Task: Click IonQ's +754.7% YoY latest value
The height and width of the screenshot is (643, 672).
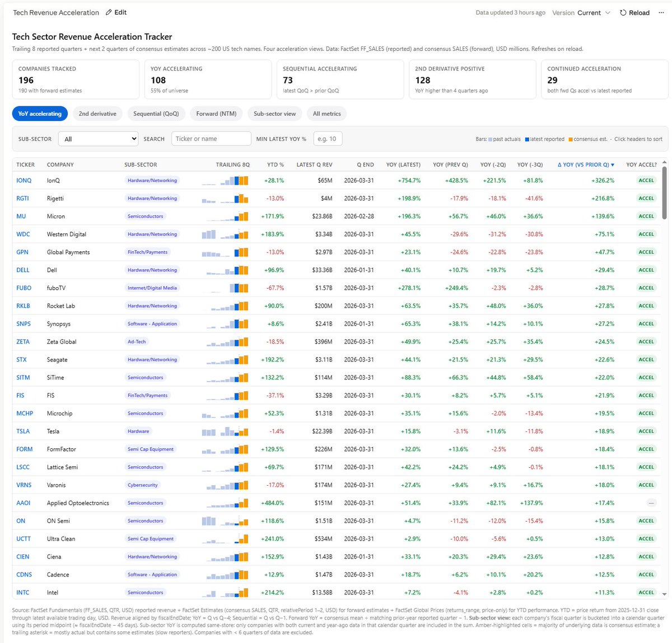Action: (409, 180)
